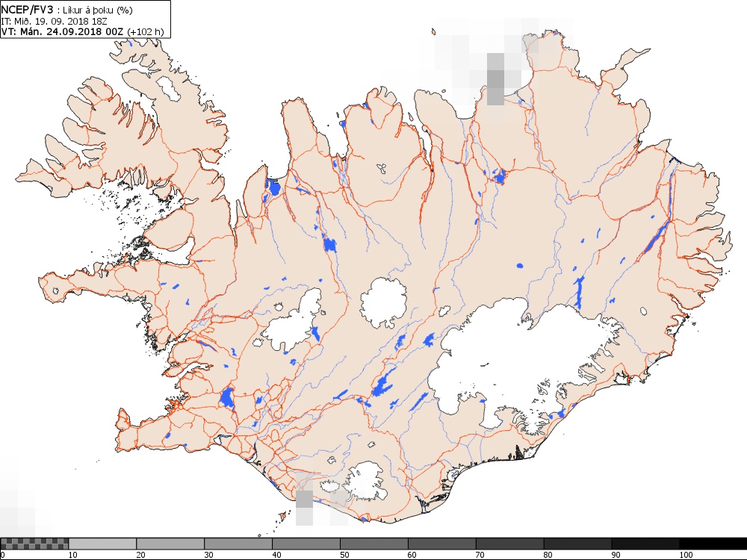Select the 50–60 dark gray legend swatch
The image size is (747, 560).
(374, 544)
